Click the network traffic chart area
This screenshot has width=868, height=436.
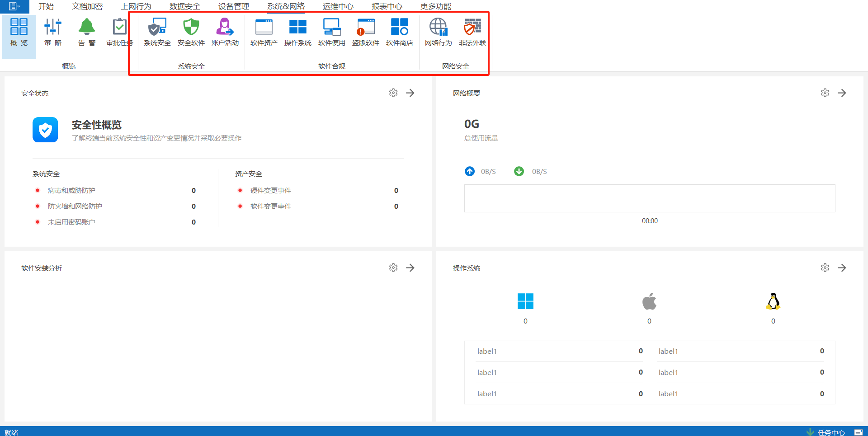coord(649,198)
